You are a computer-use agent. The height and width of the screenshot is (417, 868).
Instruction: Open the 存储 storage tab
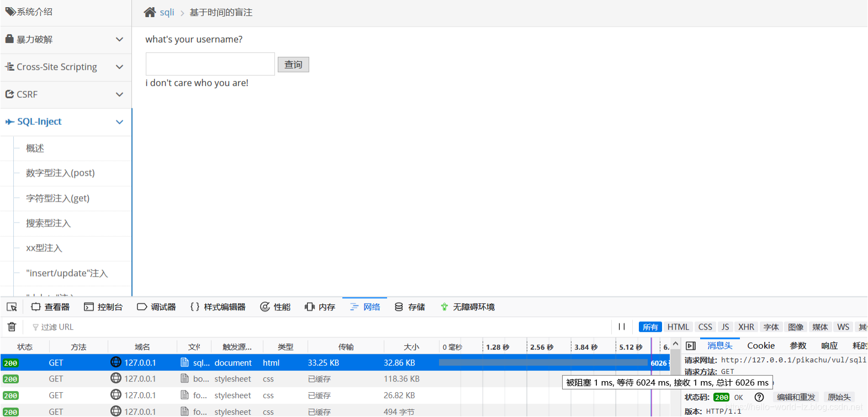410,307
